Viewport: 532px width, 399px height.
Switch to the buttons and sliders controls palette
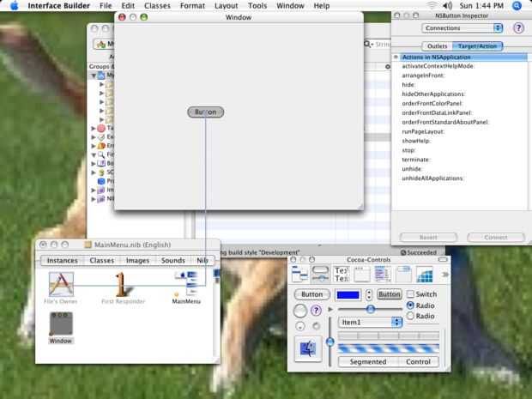tap(320, 274)
